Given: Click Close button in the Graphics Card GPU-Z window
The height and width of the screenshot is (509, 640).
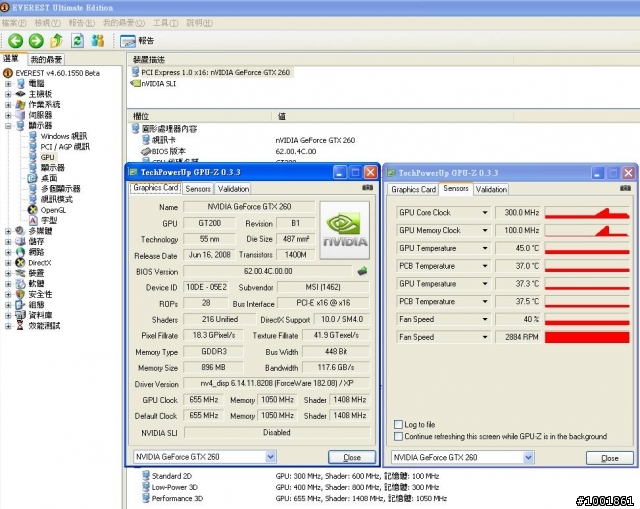Looking at the screenshot, I should coord(351,457).
